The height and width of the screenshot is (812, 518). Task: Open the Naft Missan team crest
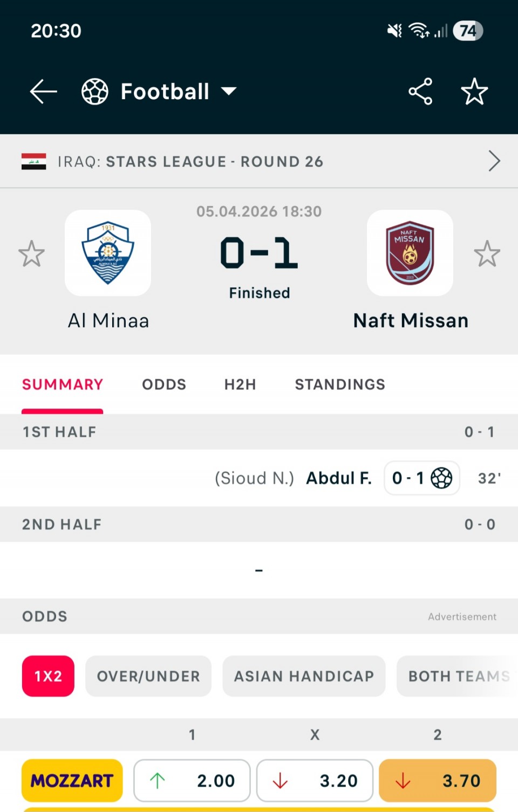coord(410,253)
